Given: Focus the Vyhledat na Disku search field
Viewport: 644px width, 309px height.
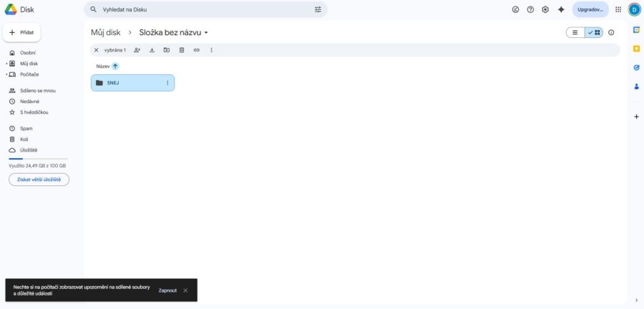Looking at the screenshot, I should pyautogui.click(x=205, y=9).
